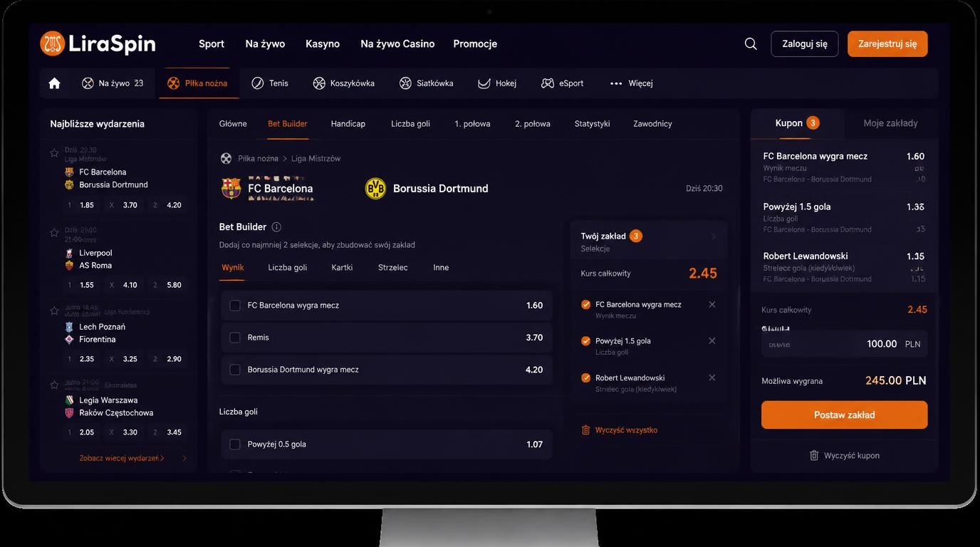980x547 pixels.
Task: Go to the home icon
Action: coord(54,83)
